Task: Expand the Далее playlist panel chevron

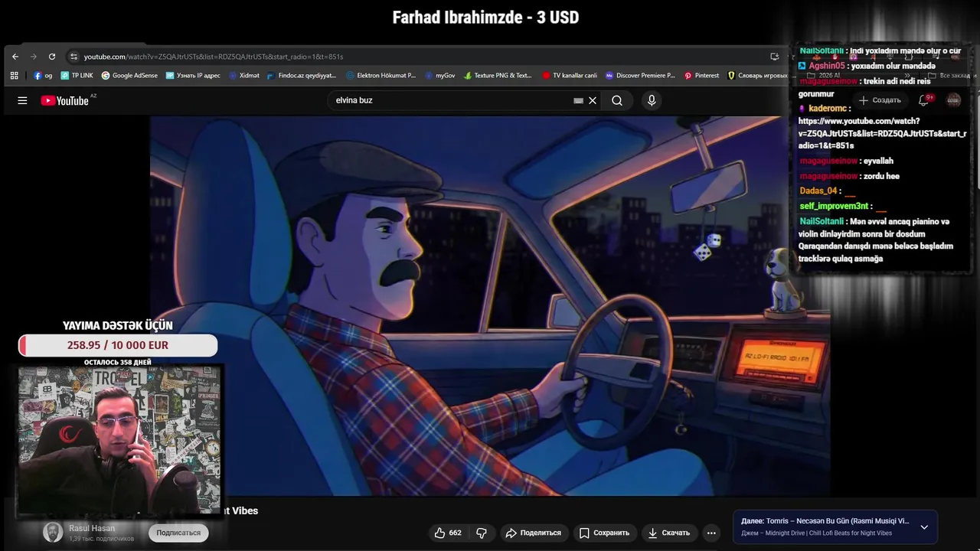Action: pyautogui.click(x=924, y=527)
